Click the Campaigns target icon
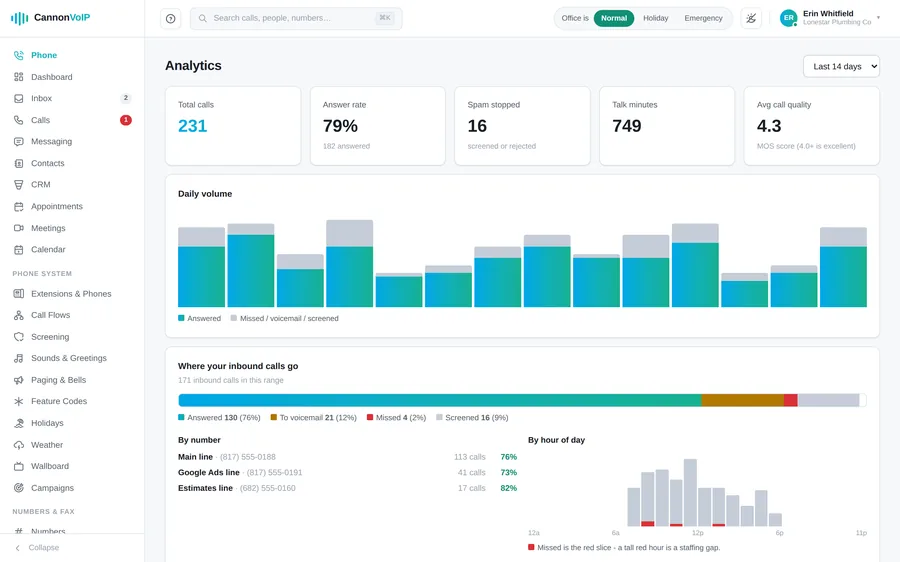The image size is (900, 562). pos(19,488)
